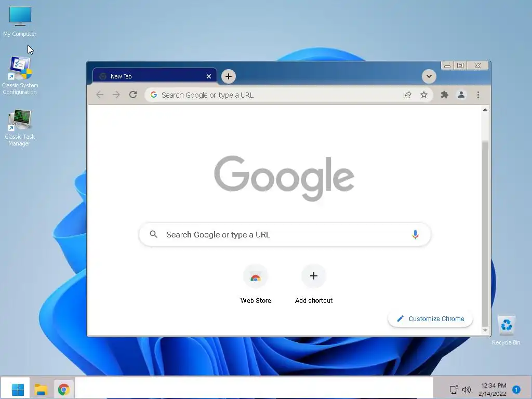This screenshot has height=399, width=532.
Task: Select Classic Task Manager desktop icon
Action: click(x=20, y=128)
